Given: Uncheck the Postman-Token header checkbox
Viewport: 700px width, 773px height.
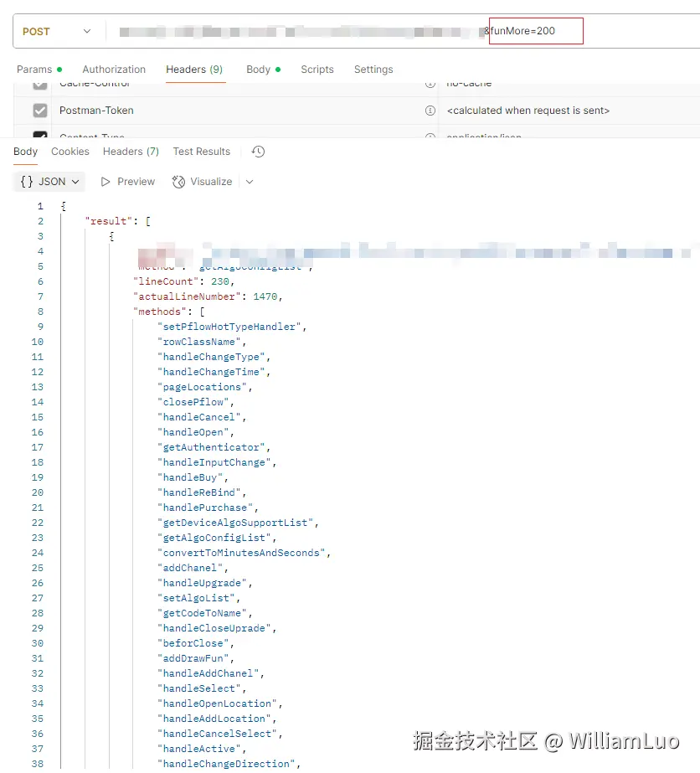Looking at the screenshot, I should pos(40,111).
